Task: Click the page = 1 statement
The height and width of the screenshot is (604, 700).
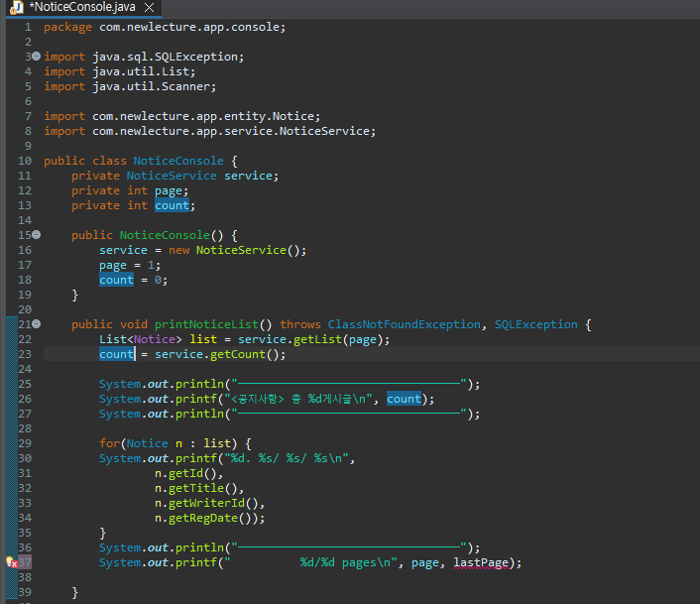Action: point(130,265)
